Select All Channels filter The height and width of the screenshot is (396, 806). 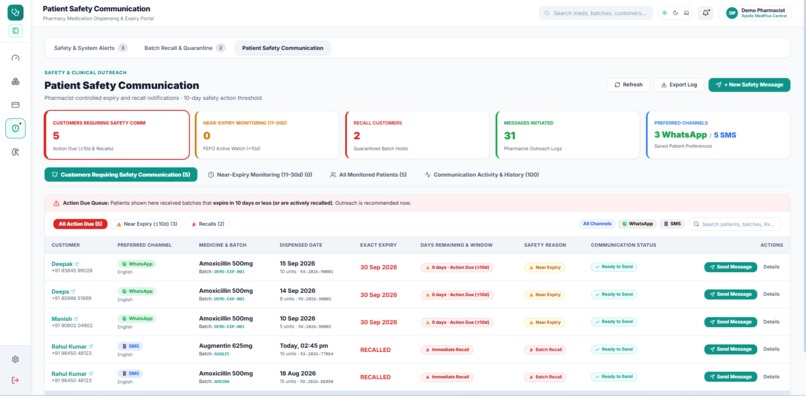tap(597, 224)
